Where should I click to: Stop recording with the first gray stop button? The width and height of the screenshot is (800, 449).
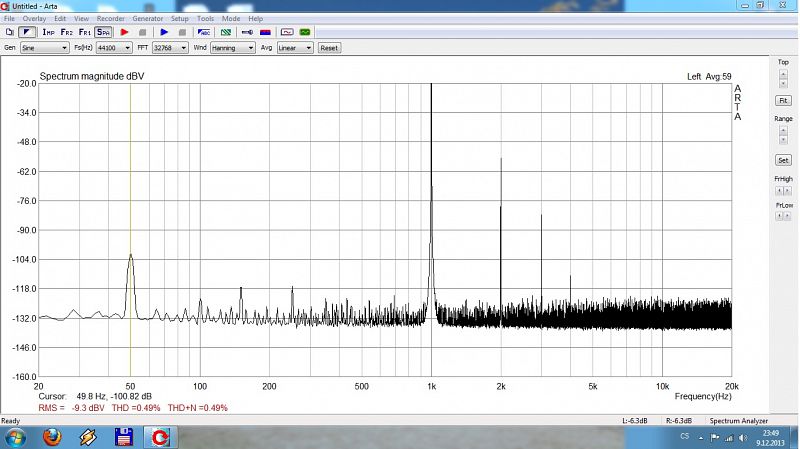(x=142, y=32)
